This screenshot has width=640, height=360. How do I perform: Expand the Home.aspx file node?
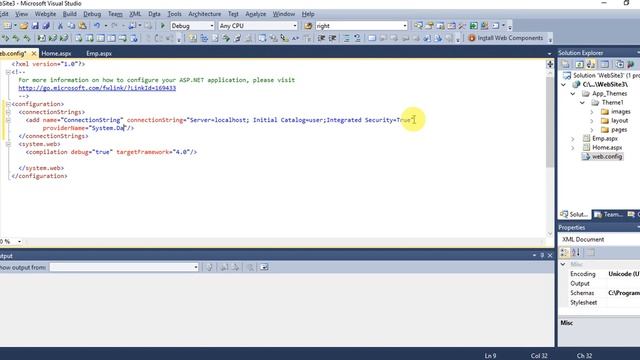pos(573,147)
